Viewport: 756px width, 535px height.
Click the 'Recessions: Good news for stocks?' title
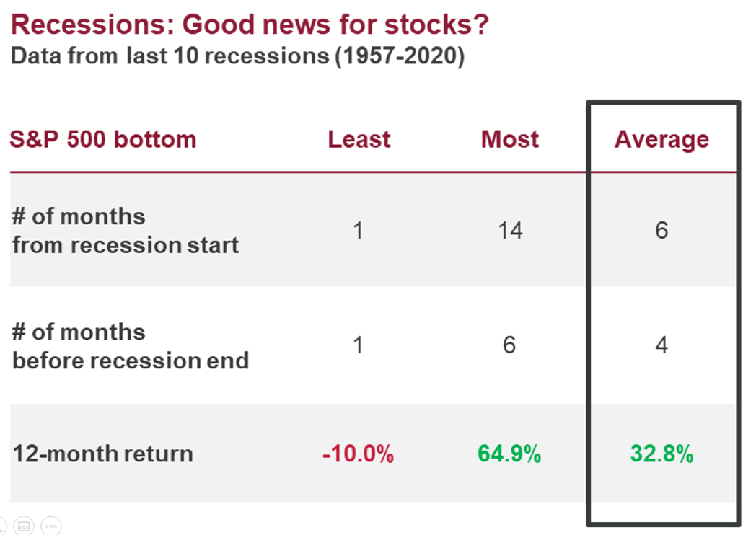coord(250,25)
